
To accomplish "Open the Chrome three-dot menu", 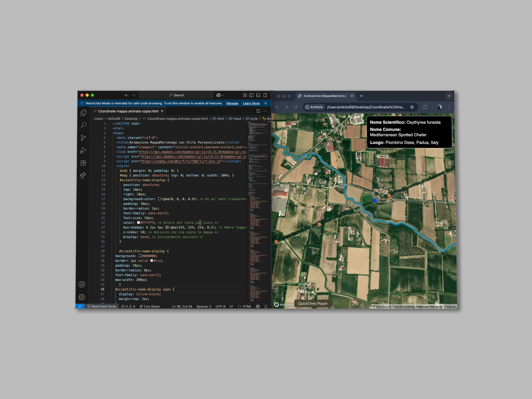I will coord(448,107).
